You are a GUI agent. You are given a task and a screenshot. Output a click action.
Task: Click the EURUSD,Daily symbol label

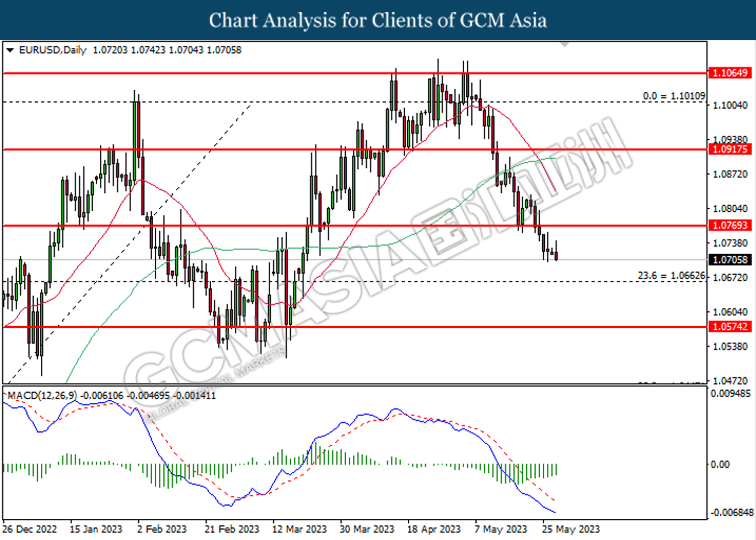52,50
